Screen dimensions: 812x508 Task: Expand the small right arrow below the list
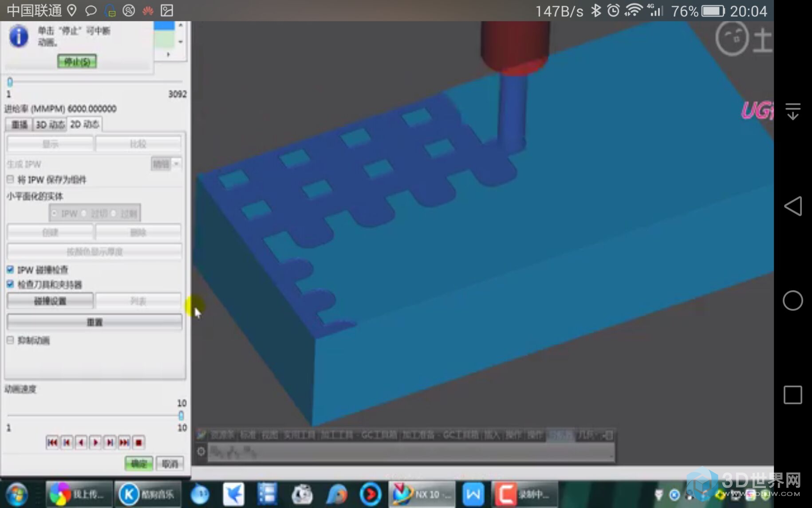pos(168,54)
